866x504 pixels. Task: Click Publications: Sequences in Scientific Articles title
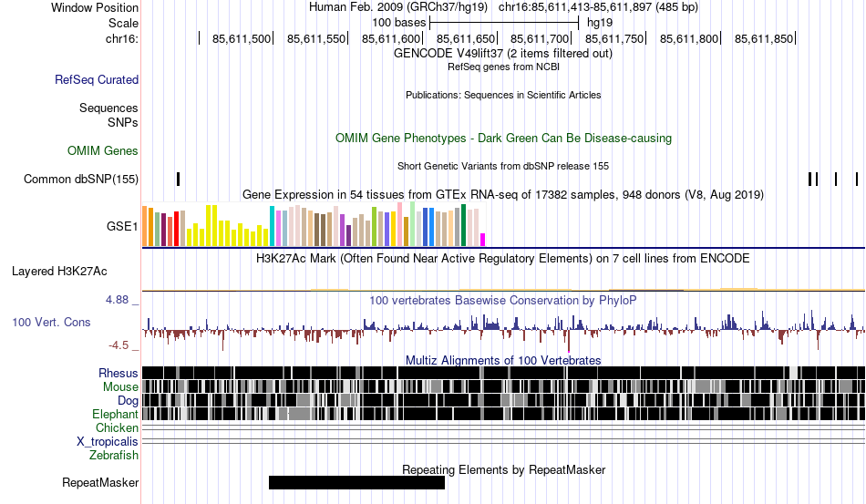point(503,95)
